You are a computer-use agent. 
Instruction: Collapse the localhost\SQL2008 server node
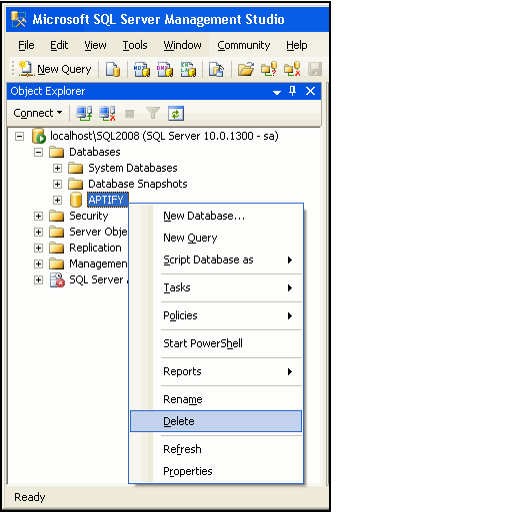click(x=20, y=137)
